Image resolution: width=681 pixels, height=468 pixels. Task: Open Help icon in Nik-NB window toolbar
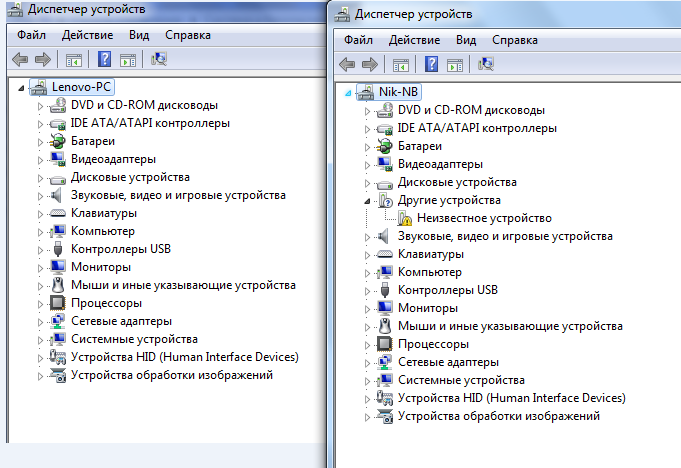[431, 64]
